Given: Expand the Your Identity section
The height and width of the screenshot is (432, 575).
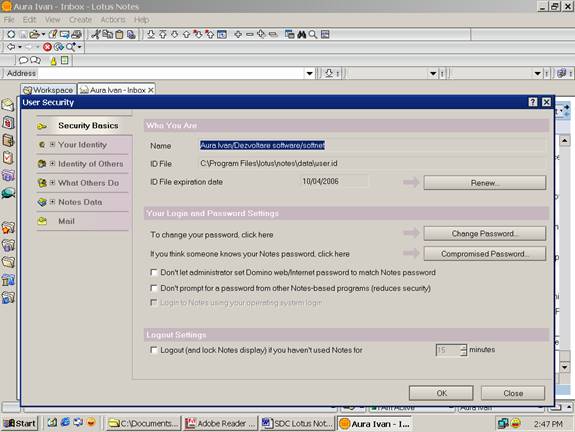Looking at the screenshot, I should click(x=52, y=144).
